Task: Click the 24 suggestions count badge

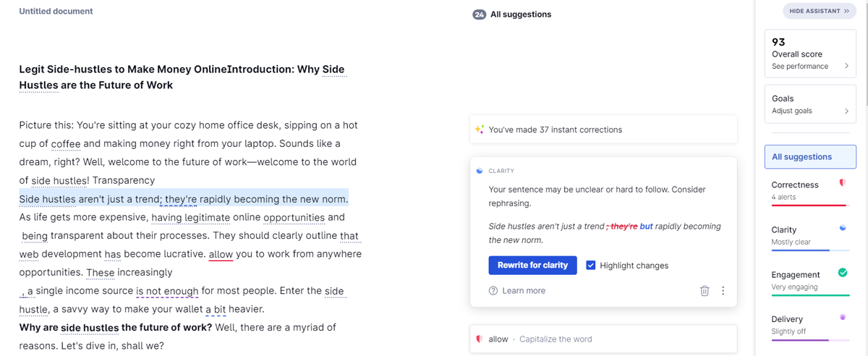Action: pyautogui.click(x=479, y=14)
